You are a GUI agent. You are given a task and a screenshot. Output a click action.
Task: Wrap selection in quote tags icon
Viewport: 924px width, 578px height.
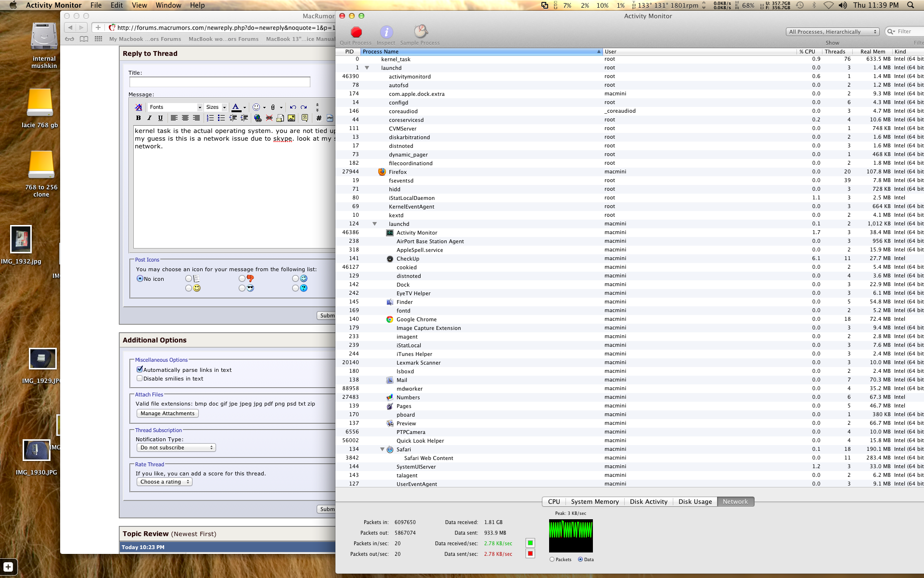305,118
